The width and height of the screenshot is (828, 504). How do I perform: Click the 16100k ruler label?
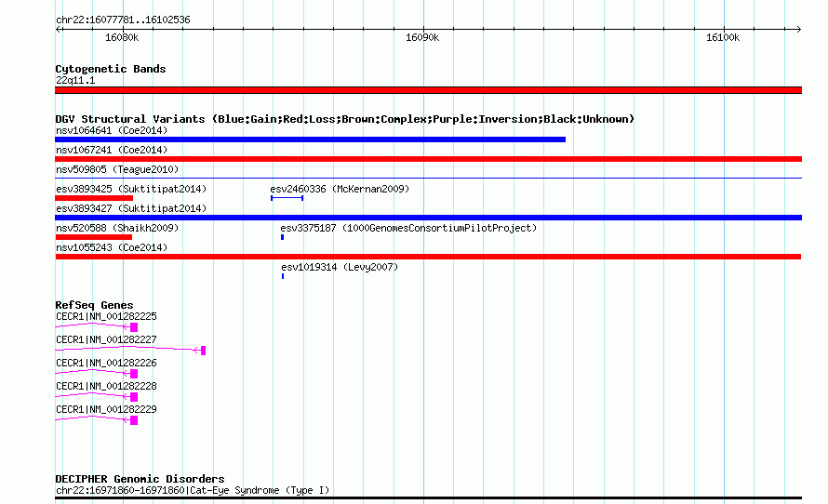(x=723, y=38)
